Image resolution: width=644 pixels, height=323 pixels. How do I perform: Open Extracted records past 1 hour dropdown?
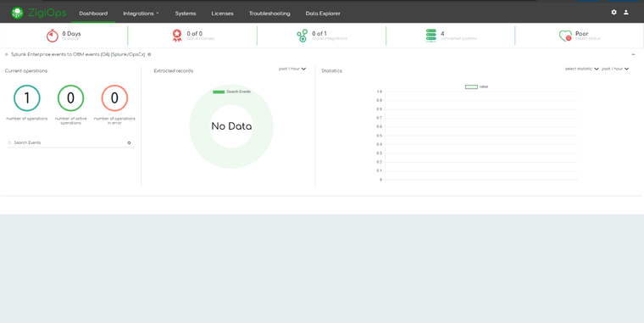pyautogui.click(x=292, y=69)
